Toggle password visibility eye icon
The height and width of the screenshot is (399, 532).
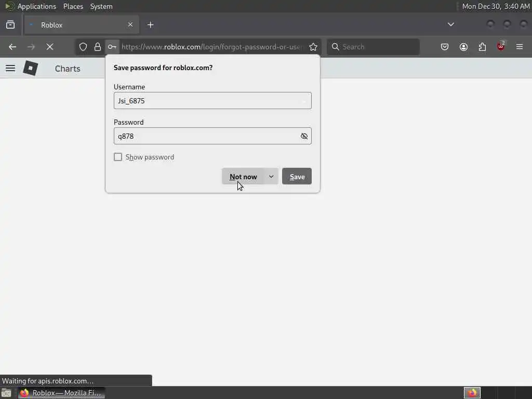(x=304, y=136)
